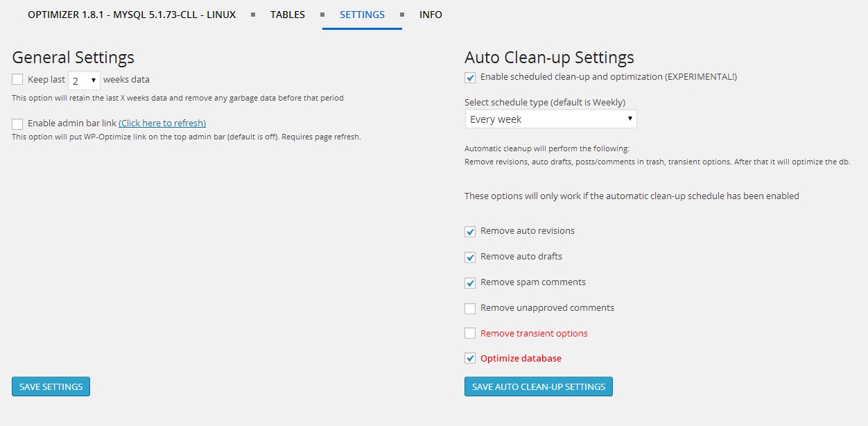Enable the Keep last weeks data checkbox
This screenshot has height=426, width=868.
click(17, 80)
